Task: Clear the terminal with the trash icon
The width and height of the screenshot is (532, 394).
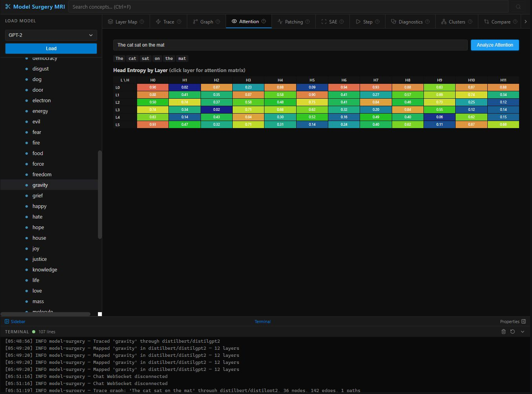Action: (x=503, y=331)
